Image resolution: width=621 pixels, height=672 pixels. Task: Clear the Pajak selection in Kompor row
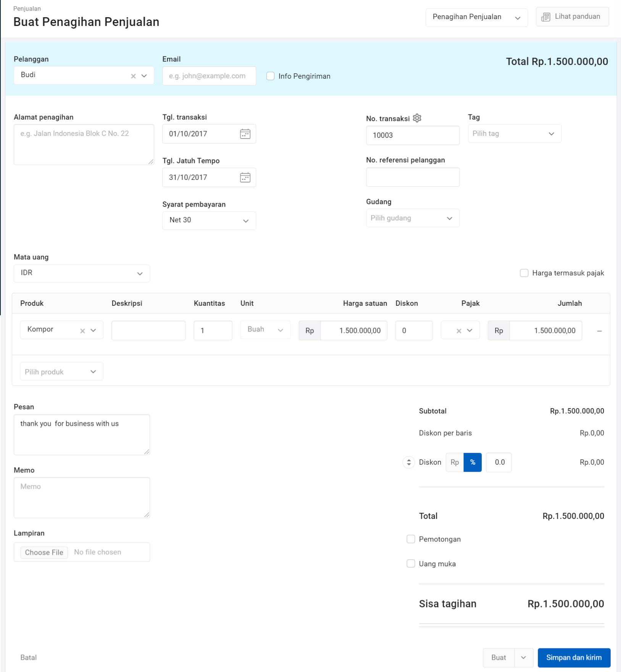click(459, 331)
